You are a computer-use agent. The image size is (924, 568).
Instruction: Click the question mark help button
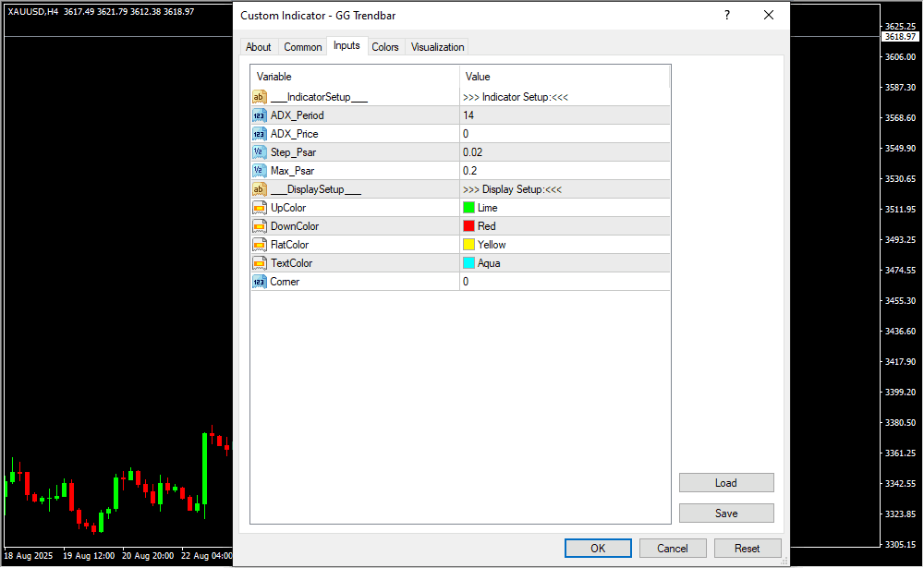[x=727, y=16]
